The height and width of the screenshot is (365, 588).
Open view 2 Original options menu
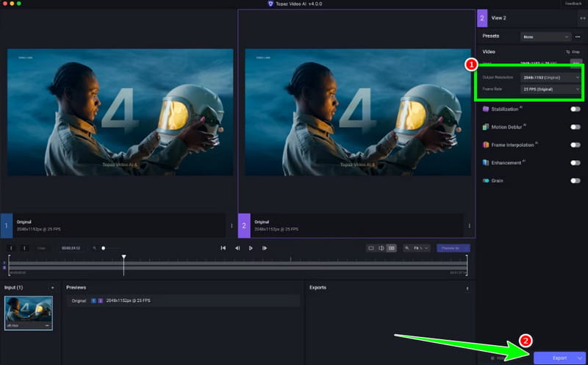pos(469,225)
